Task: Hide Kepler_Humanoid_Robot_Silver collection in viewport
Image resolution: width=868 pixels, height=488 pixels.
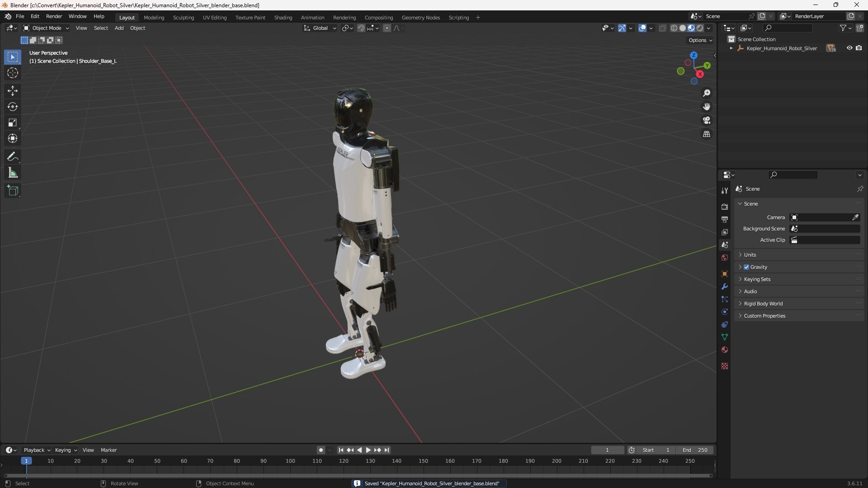Action: [x=849, y=48]
